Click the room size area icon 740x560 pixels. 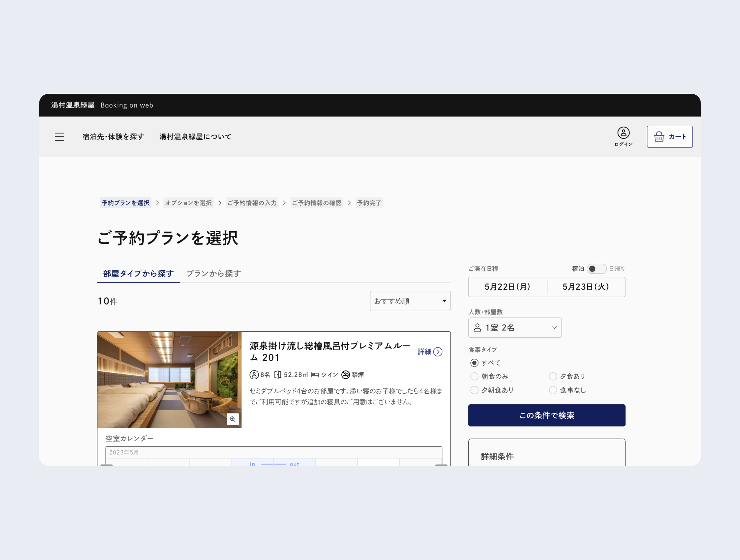(278, 375)
